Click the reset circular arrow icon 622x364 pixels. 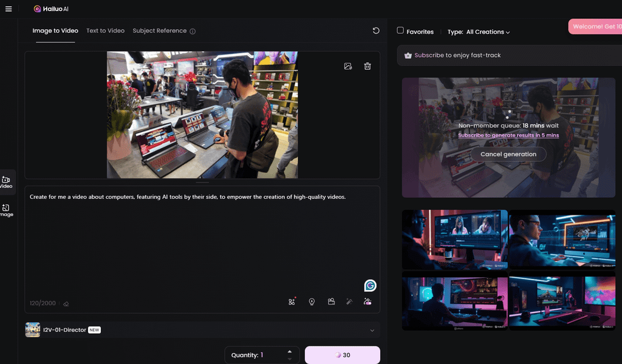coord(375,30)
